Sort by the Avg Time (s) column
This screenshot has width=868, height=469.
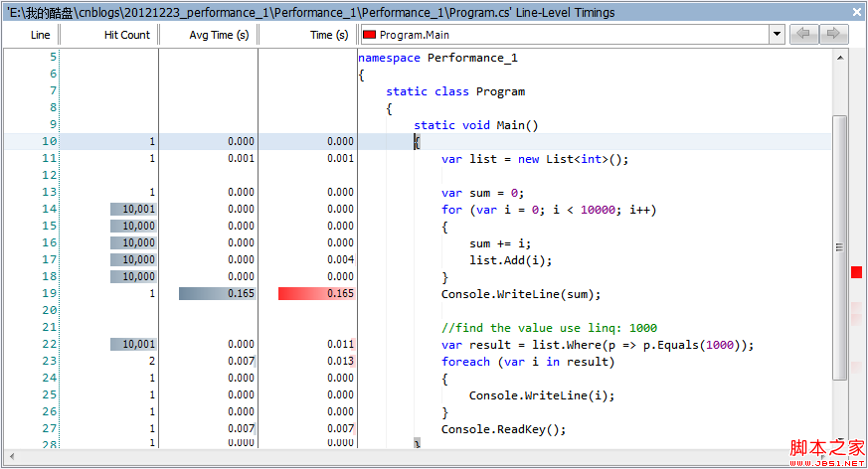tap(211, 35)
